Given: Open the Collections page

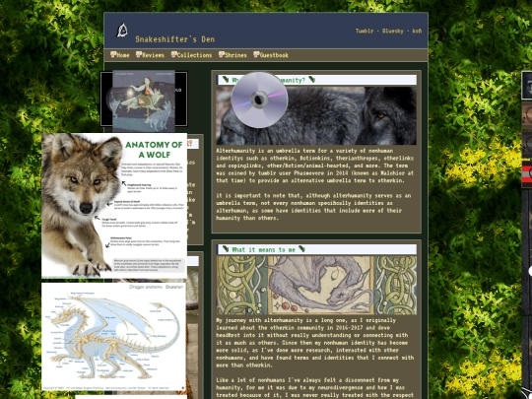Looking at the screenshot, I should (x=191, y=54).
